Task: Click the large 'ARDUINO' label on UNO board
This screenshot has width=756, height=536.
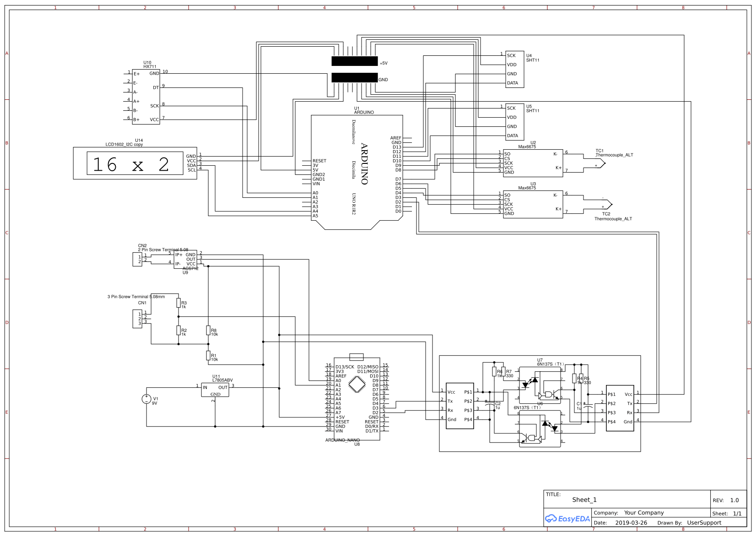Action: [364, 164]
